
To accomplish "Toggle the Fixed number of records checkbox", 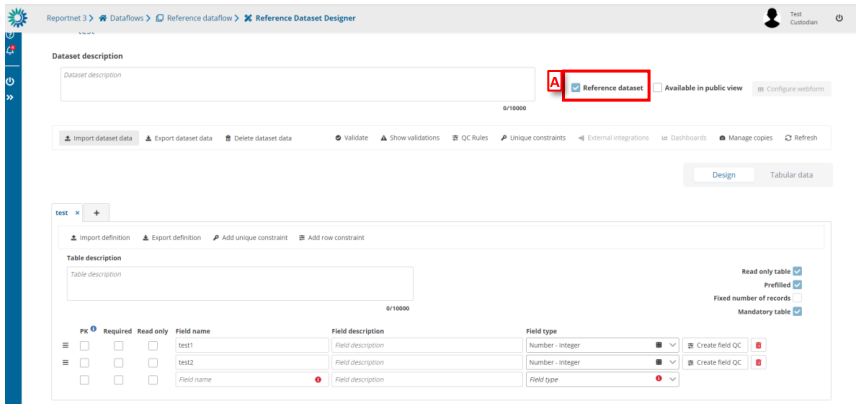I will [x=797, y=297].
